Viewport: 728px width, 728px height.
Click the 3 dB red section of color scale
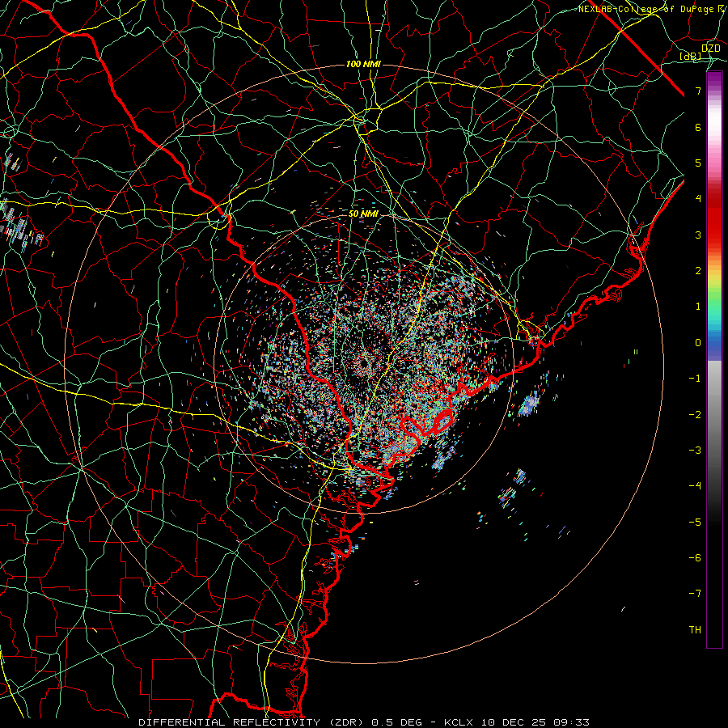(x=714, y=235)
